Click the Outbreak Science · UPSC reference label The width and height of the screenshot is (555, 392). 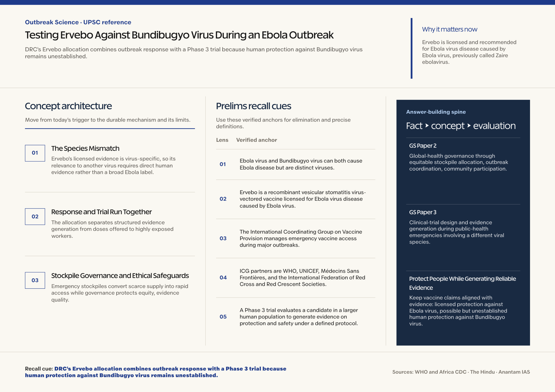point(78,22)
